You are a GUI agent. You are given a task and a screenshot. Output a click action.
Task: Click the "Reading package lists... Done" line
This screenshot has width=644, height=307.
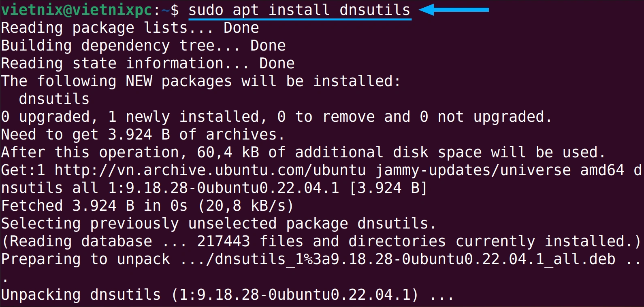click(x=130, y=28)
